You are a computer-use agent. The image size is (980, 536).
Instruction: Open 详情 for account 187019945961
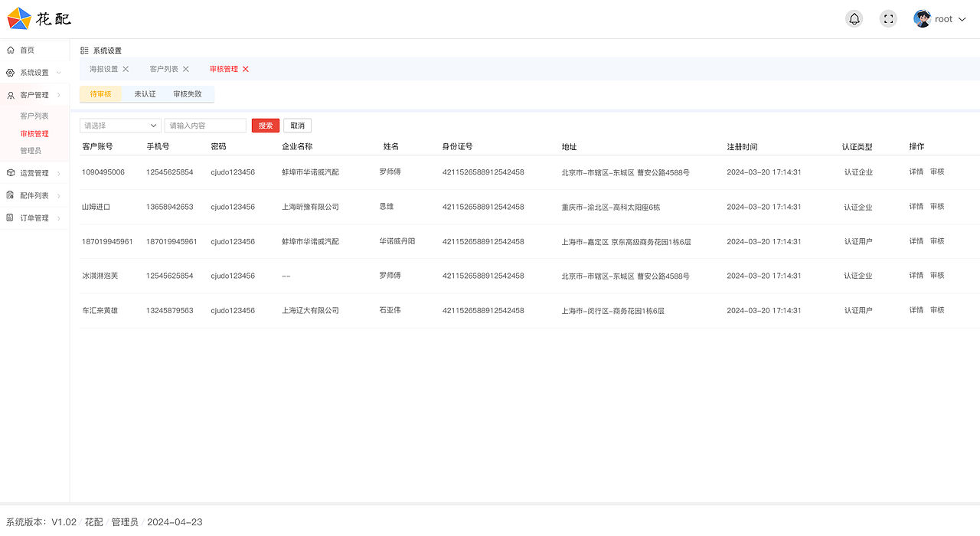point(916,241)
